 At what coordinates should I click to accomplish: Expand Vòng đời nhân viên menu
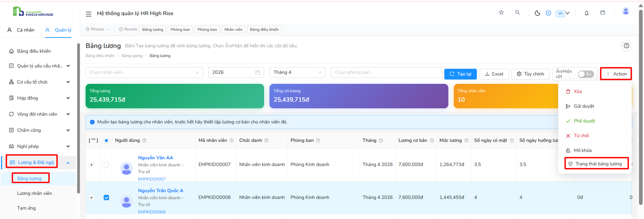pos(39,114)
